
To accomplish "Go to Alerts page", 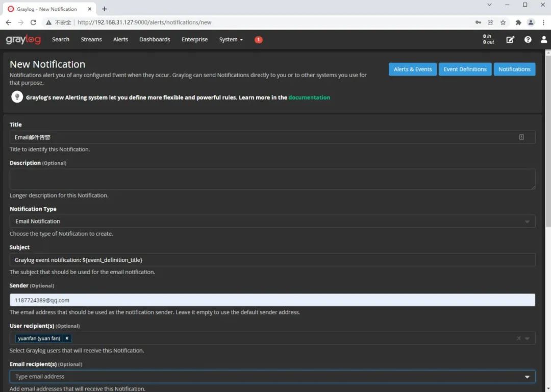I will (x=120, y=39).
